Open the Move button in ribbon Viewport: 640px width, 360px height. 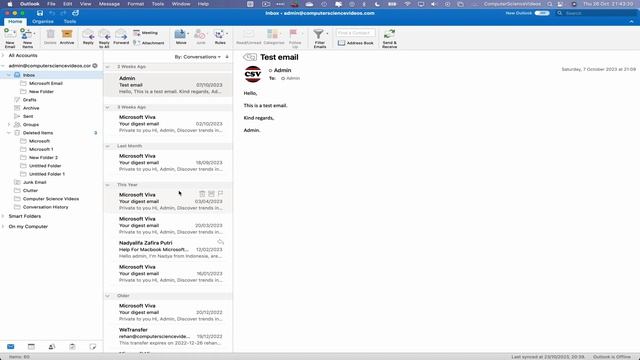pyautogui.click(x=181, y=37)
